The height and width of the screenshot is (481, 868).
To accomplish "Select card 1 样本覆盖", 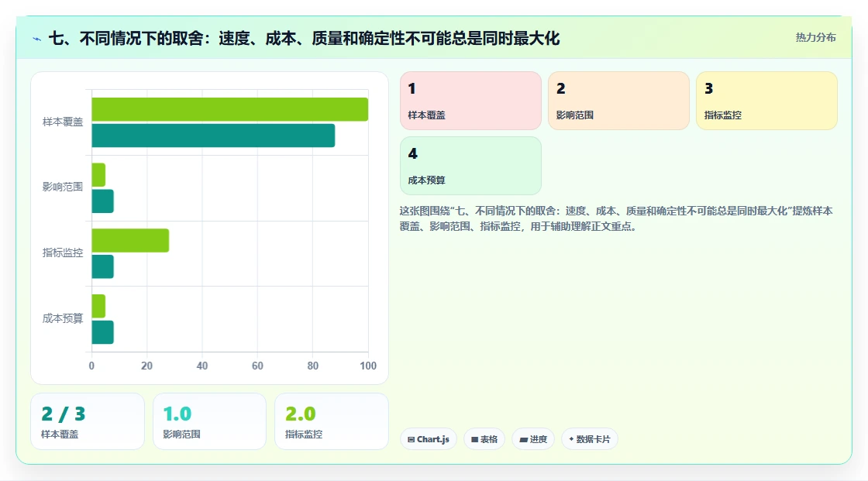I will (x=470, y=101).
